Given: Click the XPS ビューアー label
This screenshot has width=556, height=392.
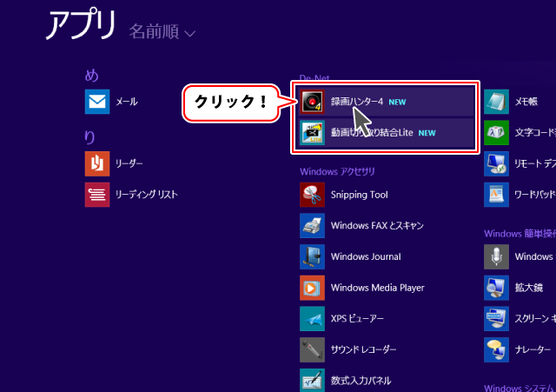Looking at the screenshot, I should [x=357, y=319].
